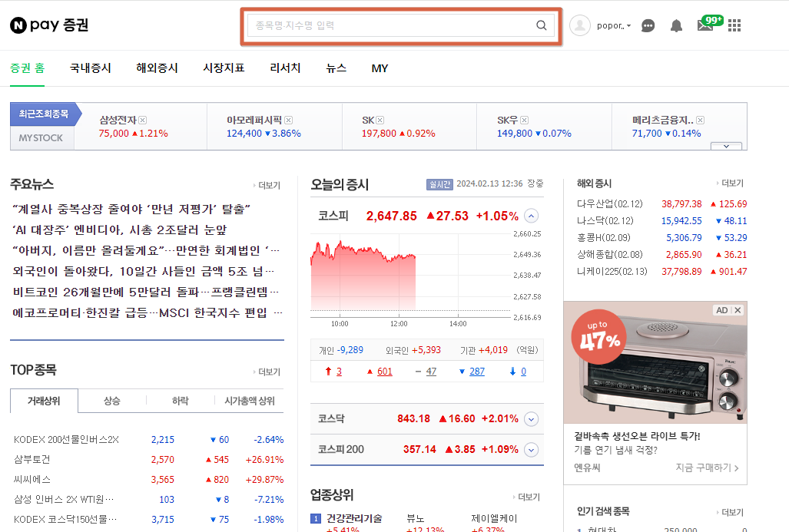
Task: Expand the 코스닥 index details
Action: (x=530, y=419)
